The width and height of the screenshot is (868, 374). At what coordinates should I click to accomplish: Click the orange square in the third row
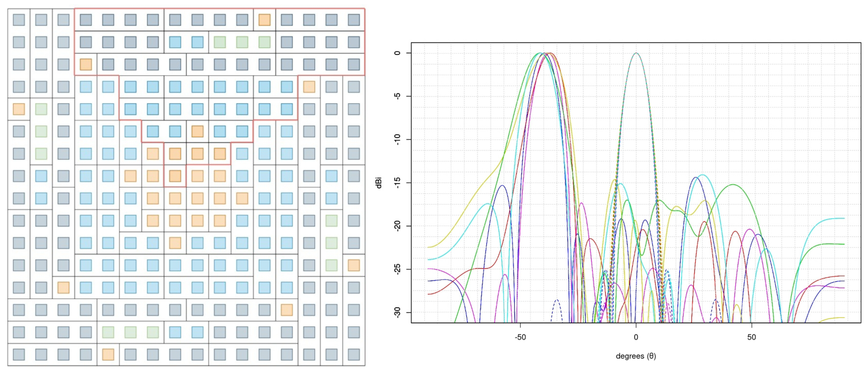click(x=86, y=64)
